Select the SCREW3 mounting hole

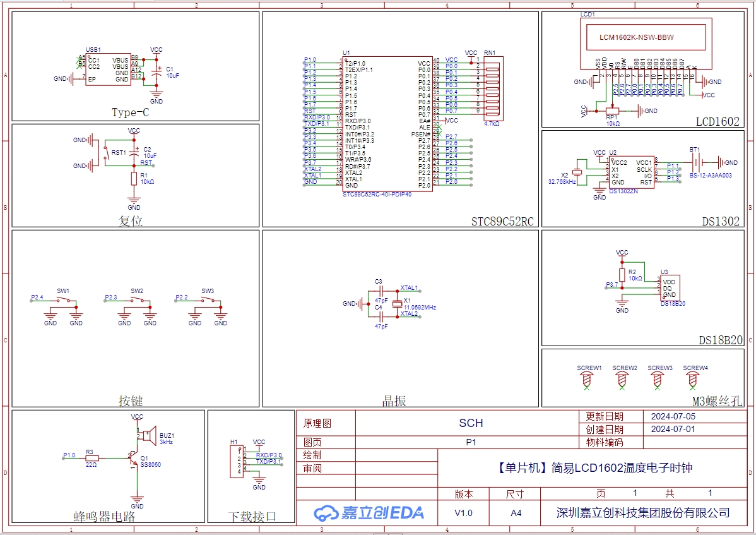click(x=657, y=379)
